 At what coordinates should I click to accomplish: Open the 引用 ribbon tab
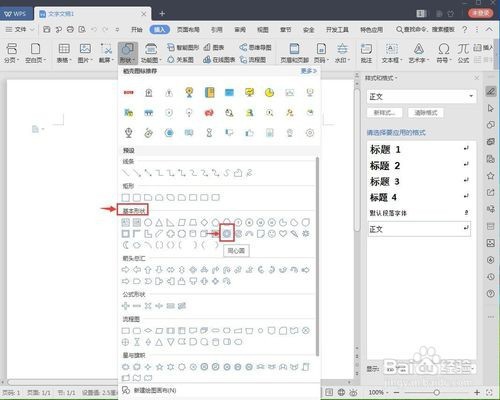click(x=217, y=30)
